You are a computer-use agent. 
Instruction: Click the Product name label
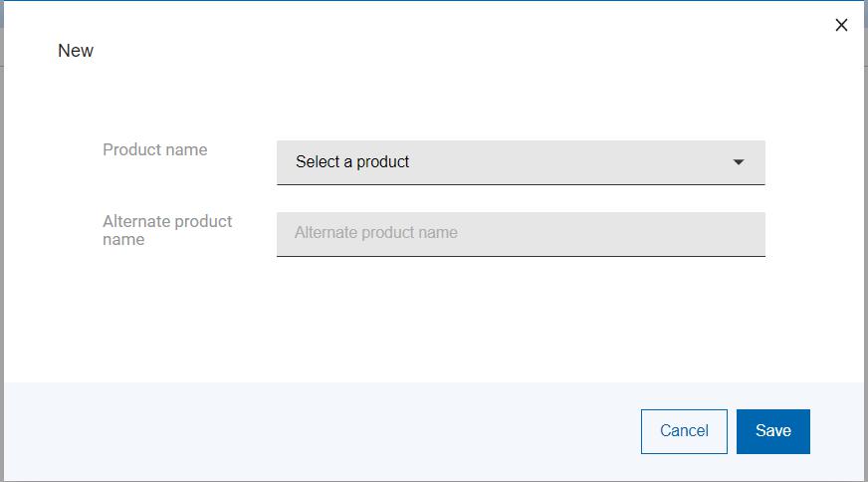click(x=155, y=149)
